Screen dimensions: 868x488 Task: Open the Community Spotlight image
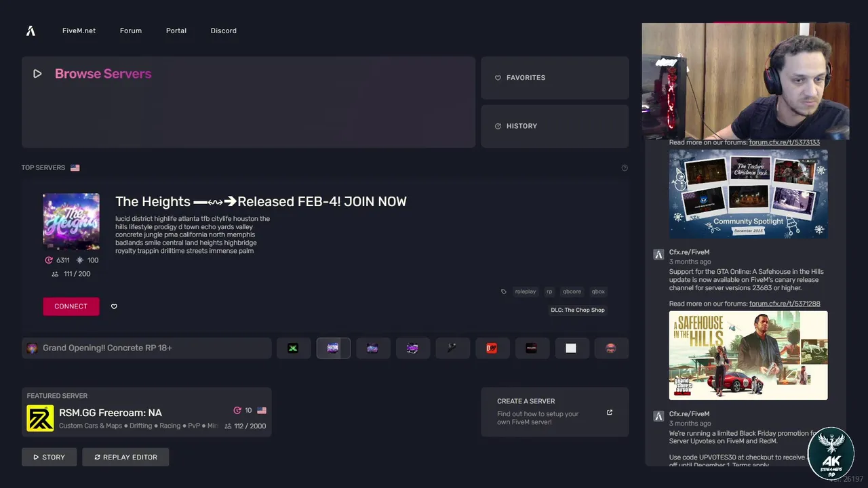pos(748,193)
